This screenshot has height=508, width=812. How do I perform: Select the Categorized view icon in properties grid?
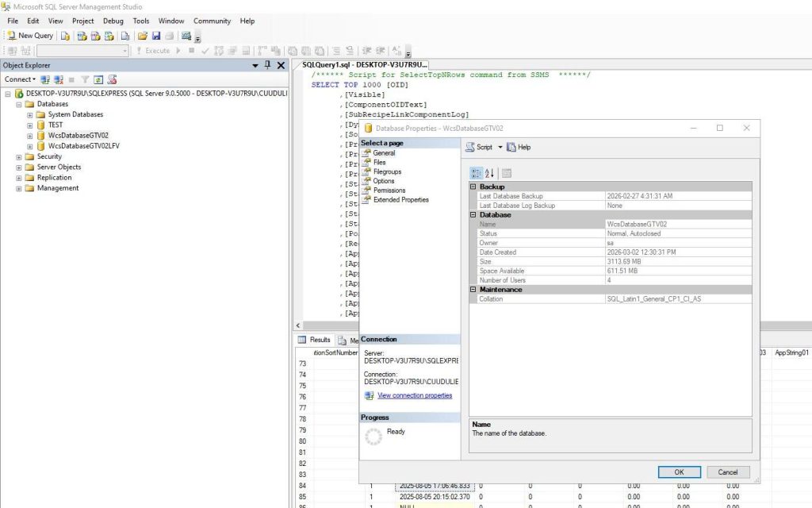(476, 173)
